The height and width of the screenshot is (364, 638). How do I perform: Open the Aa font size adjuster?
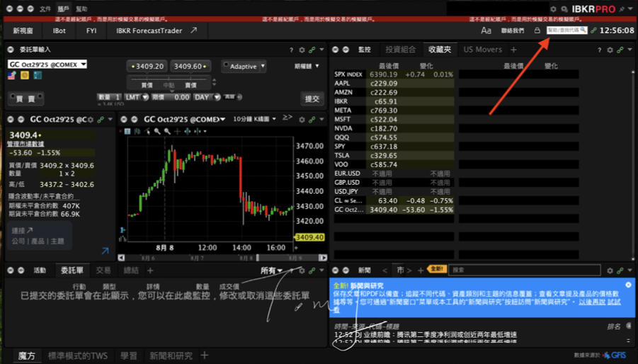[486, 30]
